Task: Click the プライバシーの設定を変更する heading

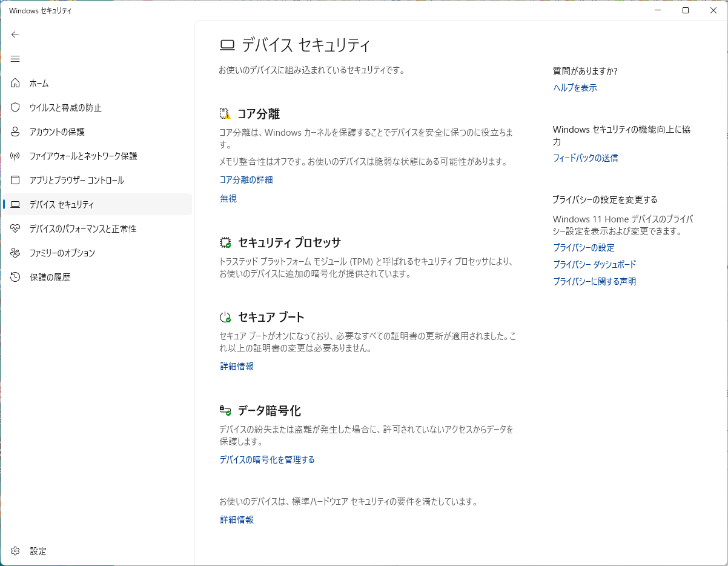Action: [605, 199]
